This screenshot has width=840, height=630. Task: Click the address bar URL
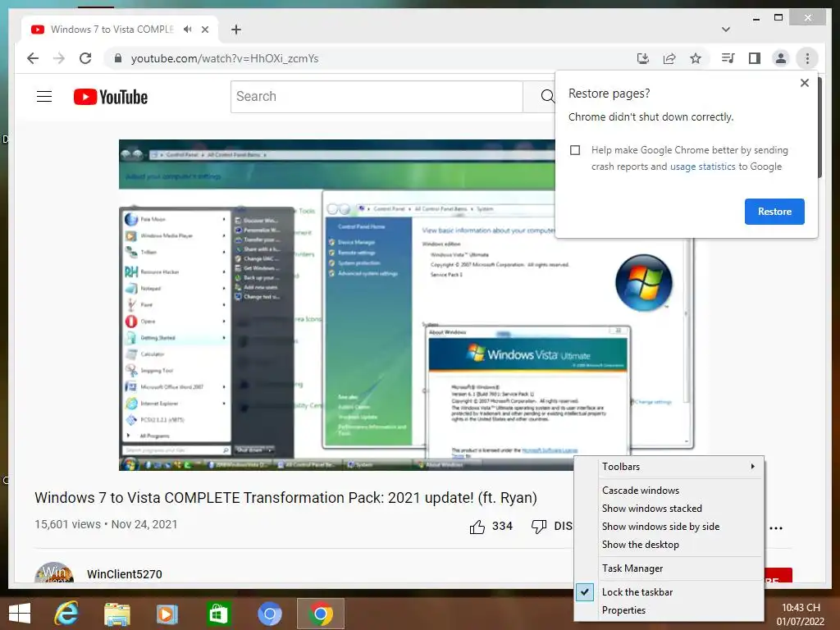(x=225, y=58)
